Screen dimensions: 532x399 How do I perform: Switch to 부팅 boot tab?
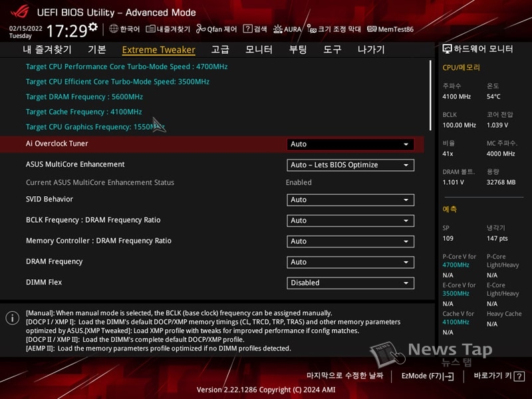point(298,50)
